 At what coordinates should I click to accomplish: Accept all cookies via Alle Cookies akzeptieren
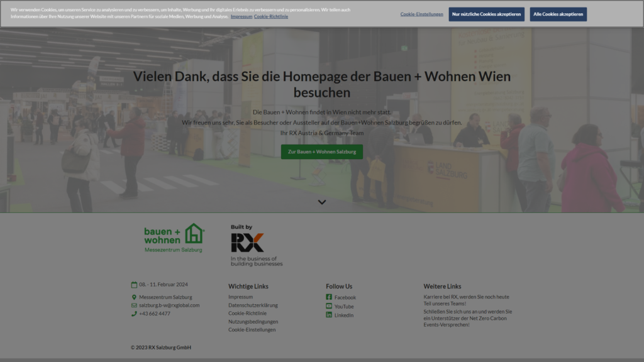click(x=558, y=14)
